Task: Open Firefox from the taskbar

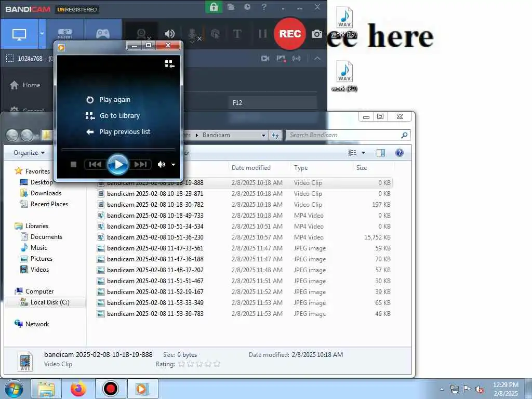Action: [x=78, y=389]
